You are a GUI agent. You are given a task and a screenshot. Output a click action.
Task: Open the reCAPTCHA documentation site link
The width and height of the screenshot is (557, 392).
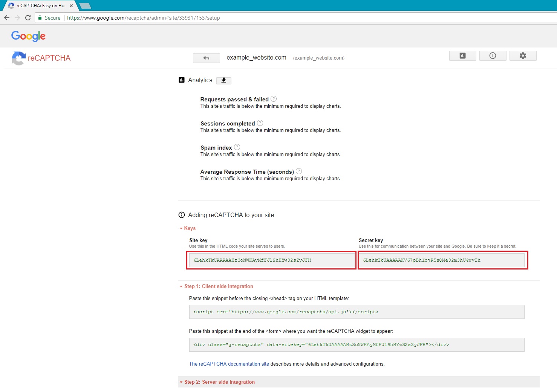(x=229, y=364)
